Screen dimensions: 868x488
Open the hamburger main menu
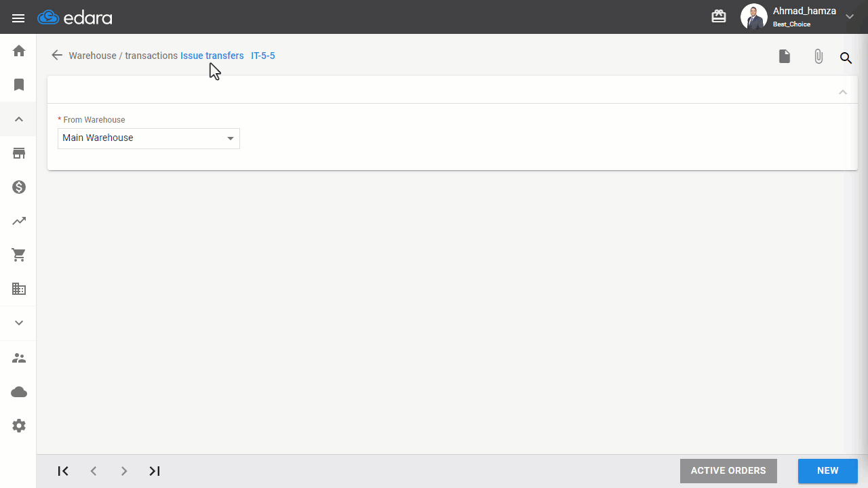(18, 18)
